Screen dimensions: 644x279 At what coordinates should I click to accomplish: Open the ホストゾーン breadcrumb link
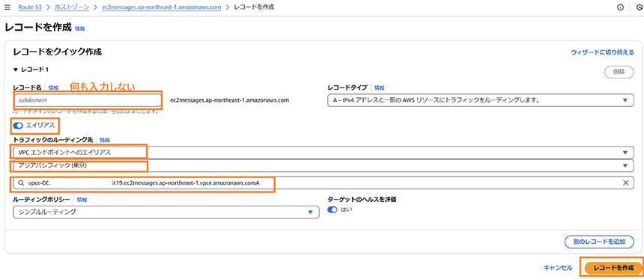[72, 7]
